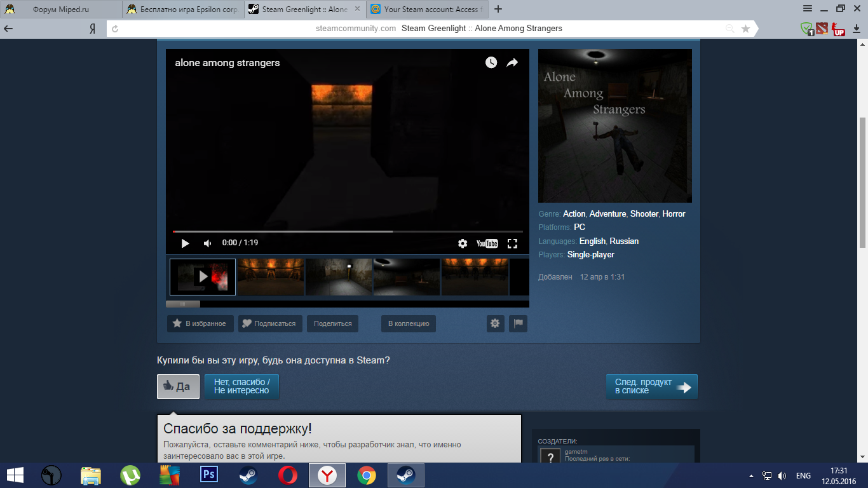
Task: Click the Russian language link
Action: [624, 241]
